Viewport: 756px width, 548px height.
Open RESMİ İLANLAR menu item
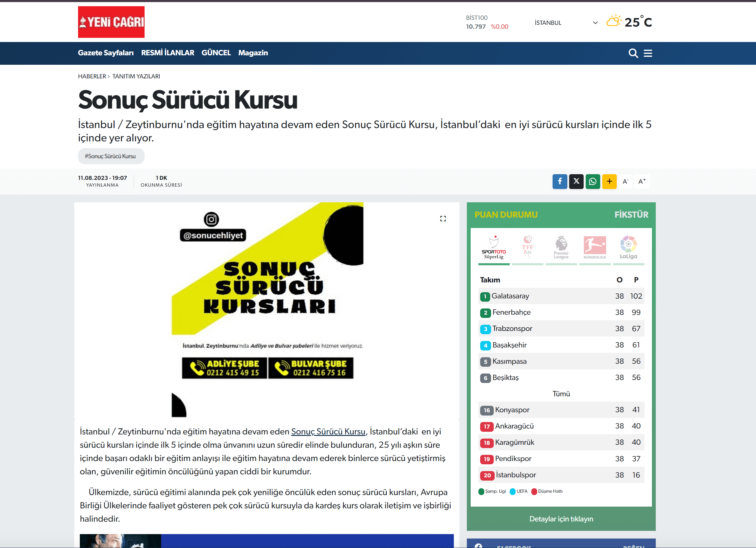click(168, 53)
